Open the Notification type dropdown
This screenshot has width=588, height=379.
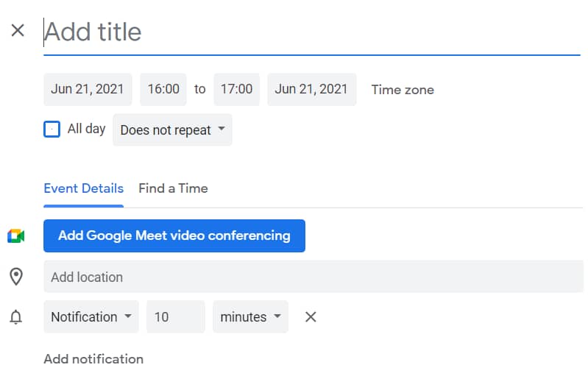(91, 317)
